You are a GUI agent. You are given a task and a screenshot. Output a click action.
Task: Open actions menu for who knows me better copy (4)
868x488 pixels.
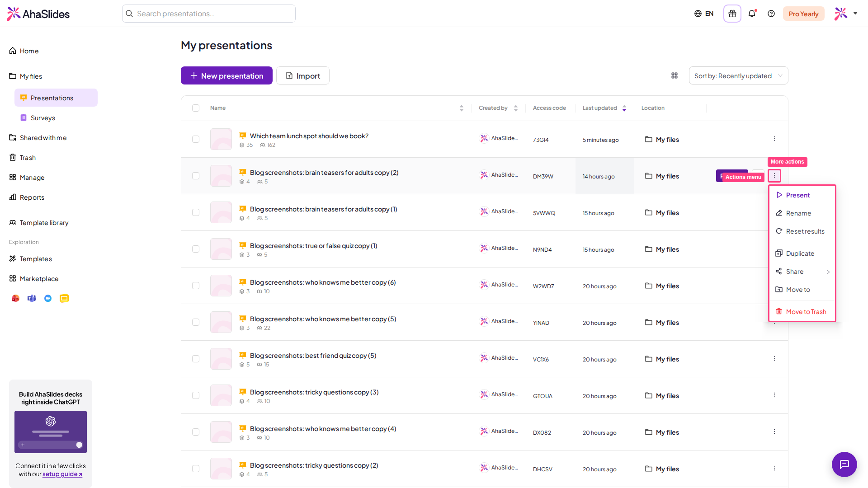pos(774,432)
